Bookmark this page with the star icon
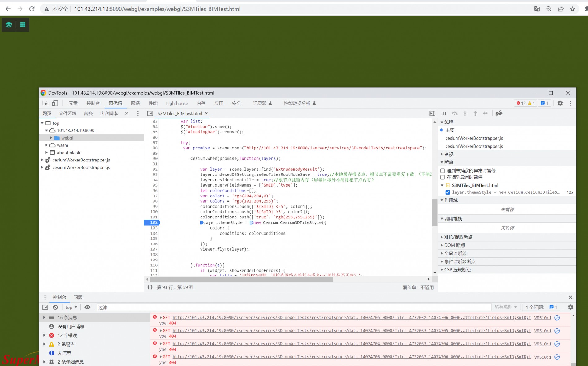This screenshot has width=588, height=366. (x=573, y=9)
